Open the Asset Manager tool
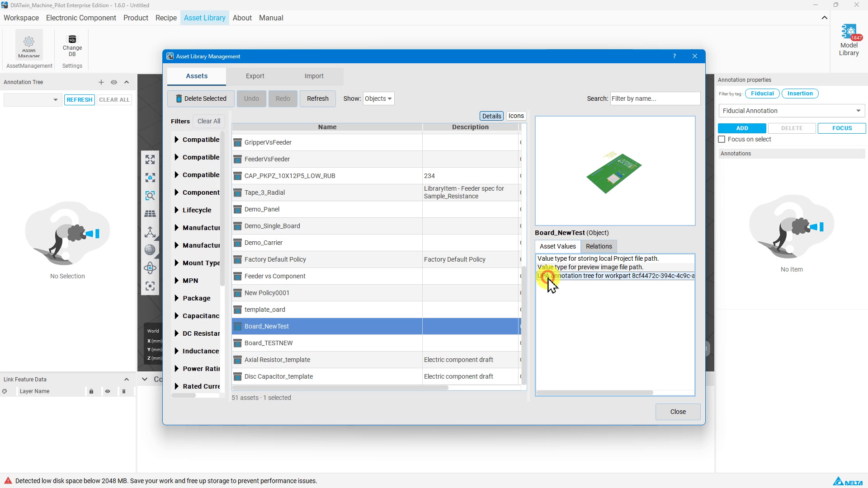868x488 pixels. point(29,45)
